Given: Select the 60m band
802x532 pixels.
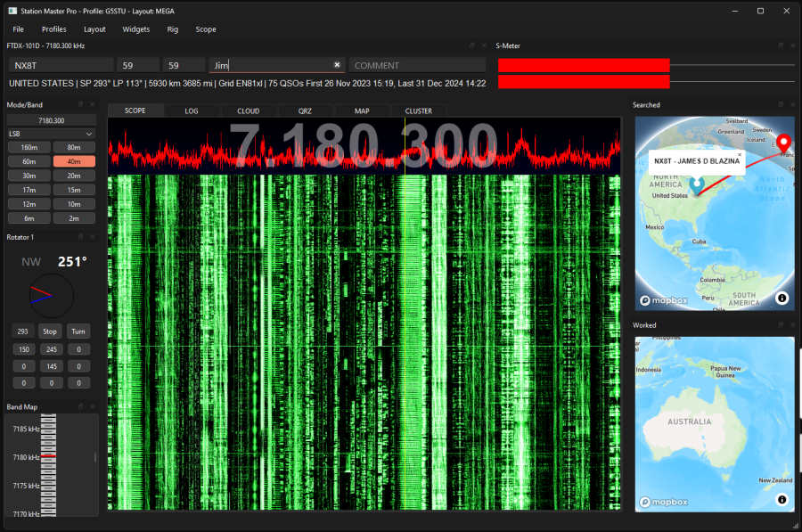Looking at the screenshot, I should 29,161.
